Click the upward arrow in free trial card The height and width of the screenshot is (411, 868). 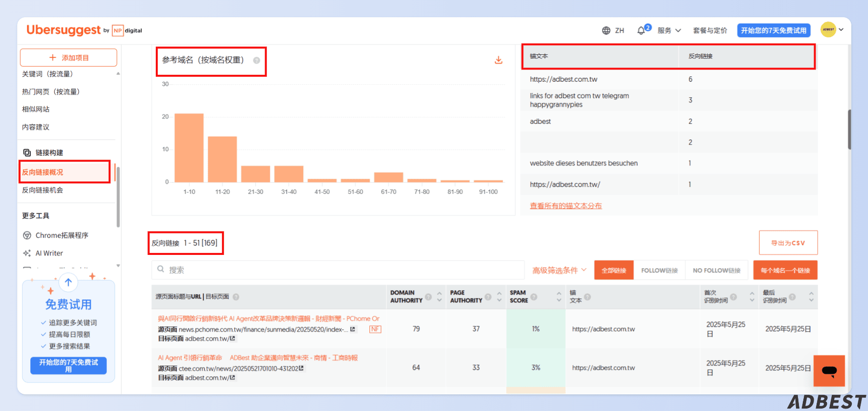coord(69,282)
